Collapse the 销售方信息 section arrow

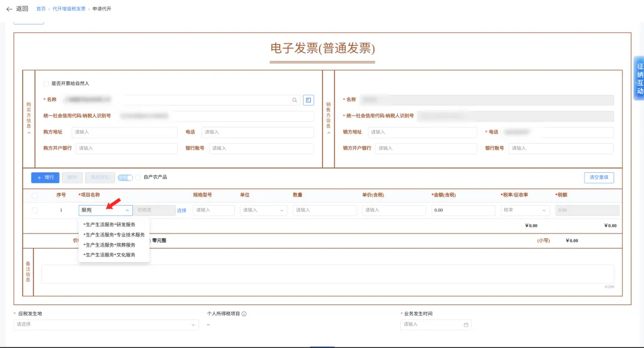(329, 133)
